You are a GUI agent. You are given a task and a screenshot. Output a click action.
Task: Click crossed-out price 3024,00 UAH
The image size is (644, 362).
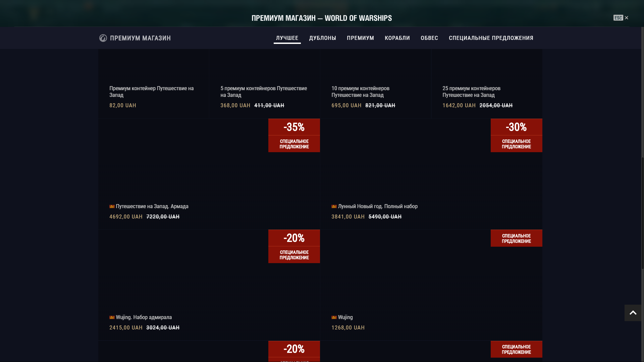[x=163, y=327]
